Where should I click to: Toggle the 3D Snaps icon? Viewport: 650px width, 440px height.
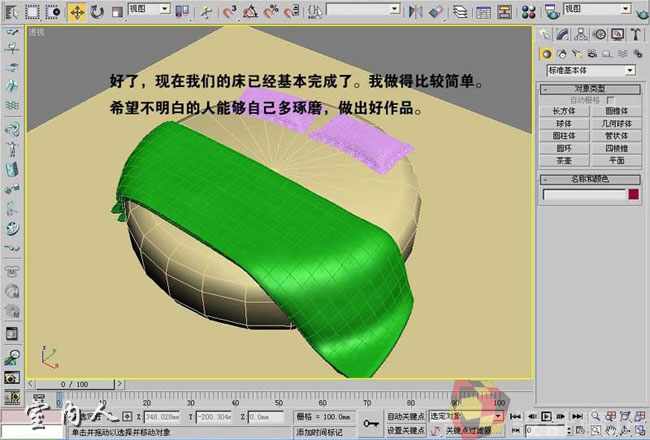point(229,12)
